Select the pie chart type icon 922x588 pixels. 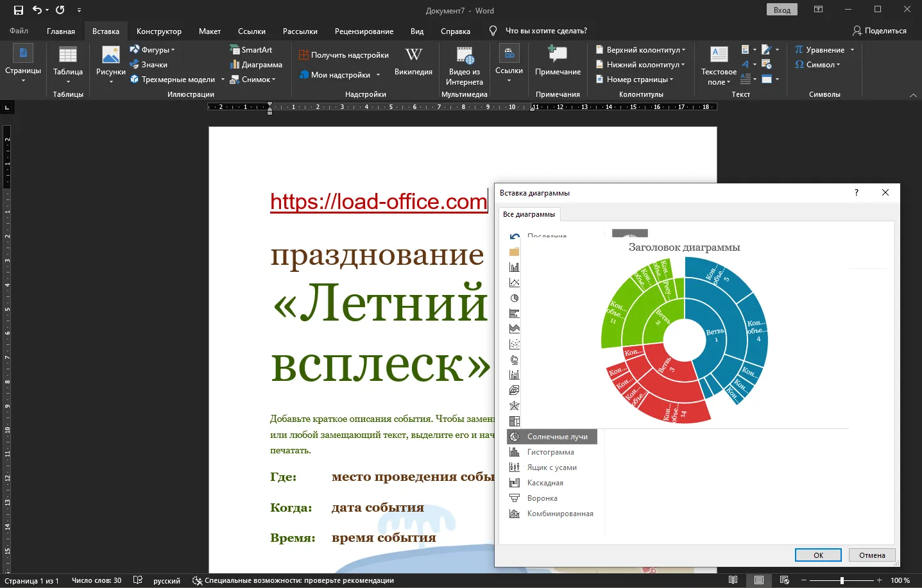[x=514, y=298]
